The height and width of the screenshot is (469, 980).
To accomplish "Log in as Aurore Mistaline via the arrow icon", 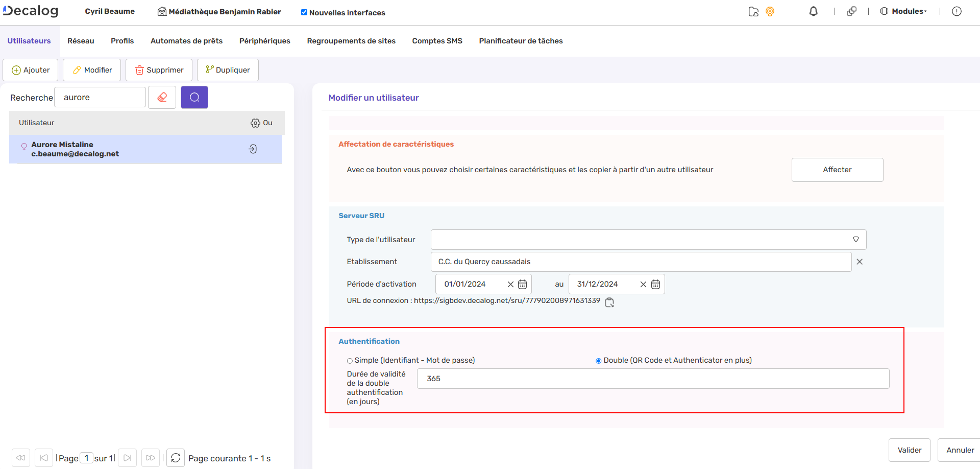I will coord(252,149).
